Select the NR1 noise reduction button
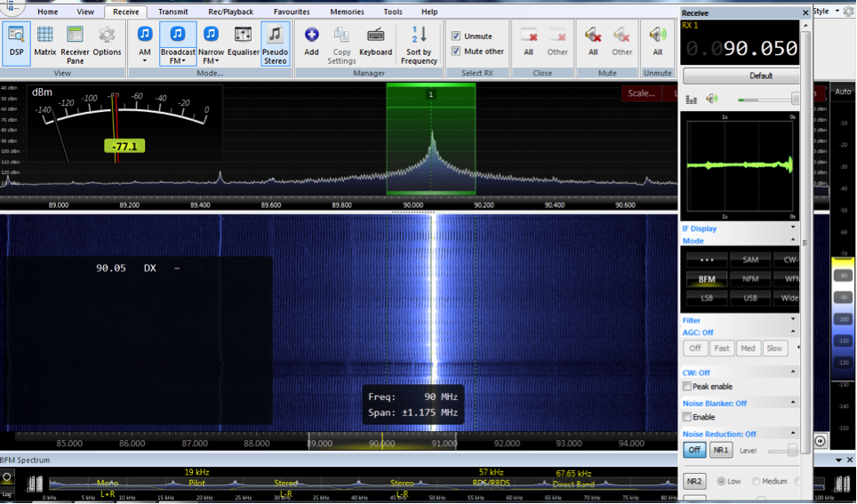857x504 pixels. 721,451
